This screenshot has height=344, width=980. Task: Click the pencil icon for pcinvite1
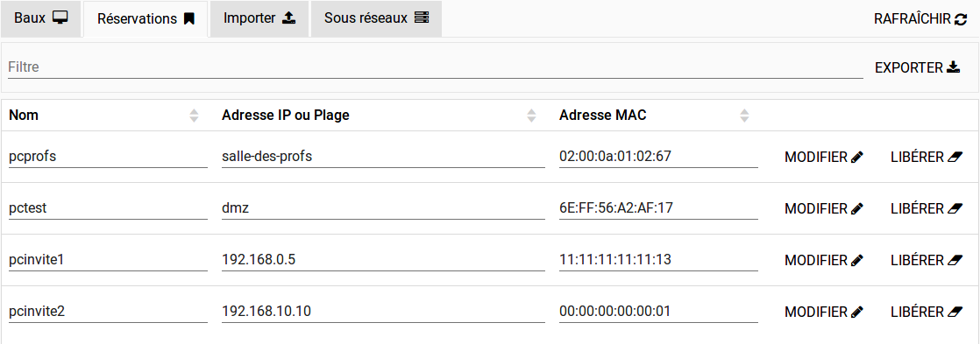coord(857,260)
